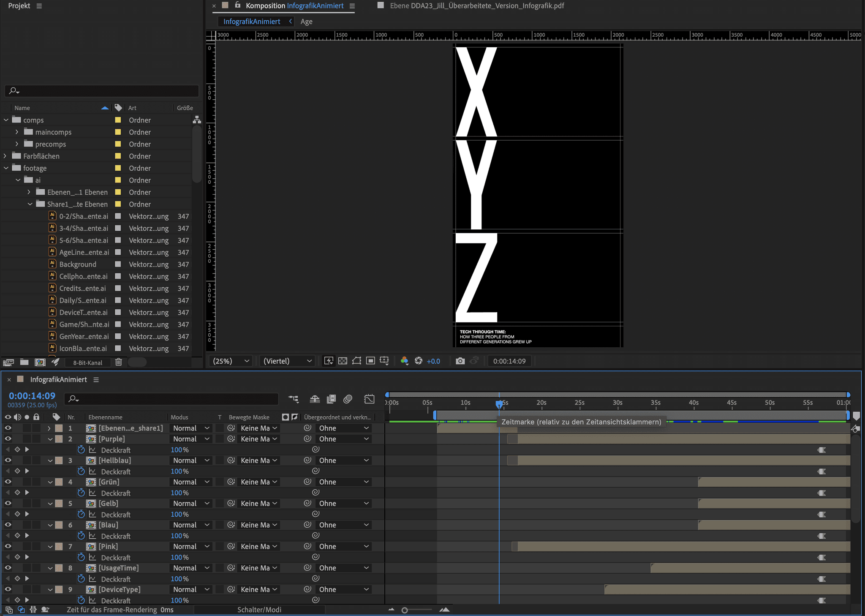865x616 pixels.
Task: Click the new folder icon in Project panel
Action: (24, 362)
